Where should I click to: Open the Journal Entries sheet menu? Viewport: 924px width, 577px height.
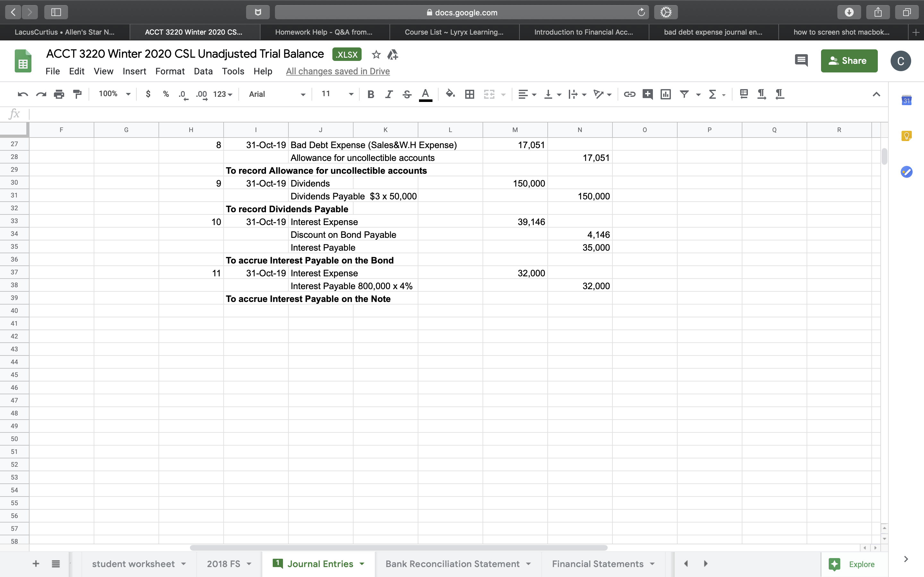(362, 564)
